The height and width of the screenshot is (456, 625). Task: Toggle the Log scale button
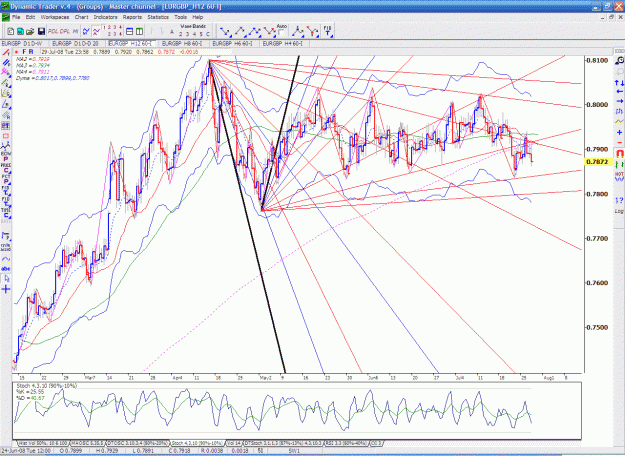coord(619,211)
